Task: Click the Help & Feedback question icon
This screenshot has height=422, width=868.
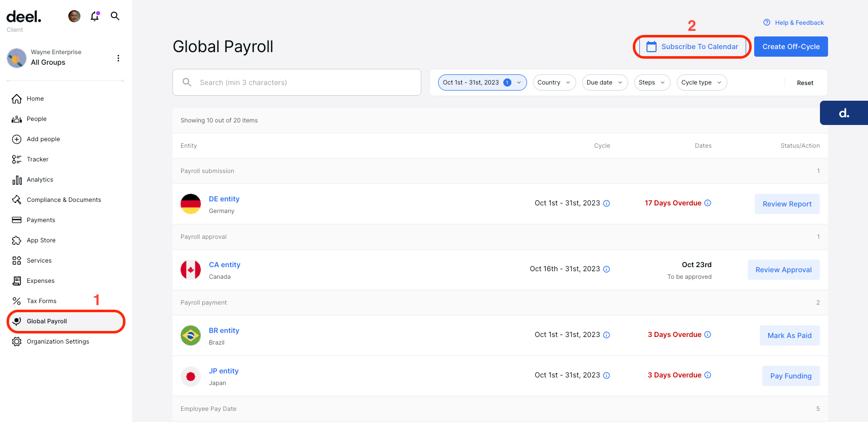Action: pyautogui.click(x=767, y=22)
